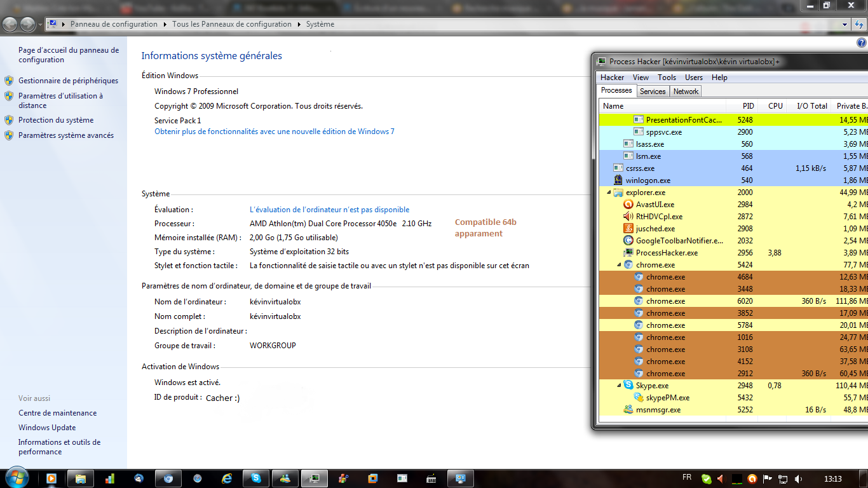Screen dimensions: 868x488
Task: Open address bar history dropdown arrow
Action: (x=844, y=24)
